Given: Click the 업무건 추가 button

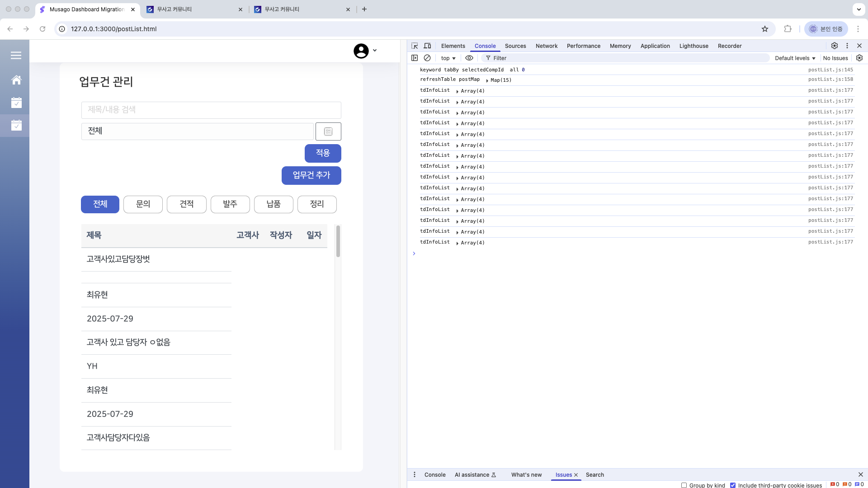Looking at the screenshot, I should pyautogui.click(x=311, y=175).
